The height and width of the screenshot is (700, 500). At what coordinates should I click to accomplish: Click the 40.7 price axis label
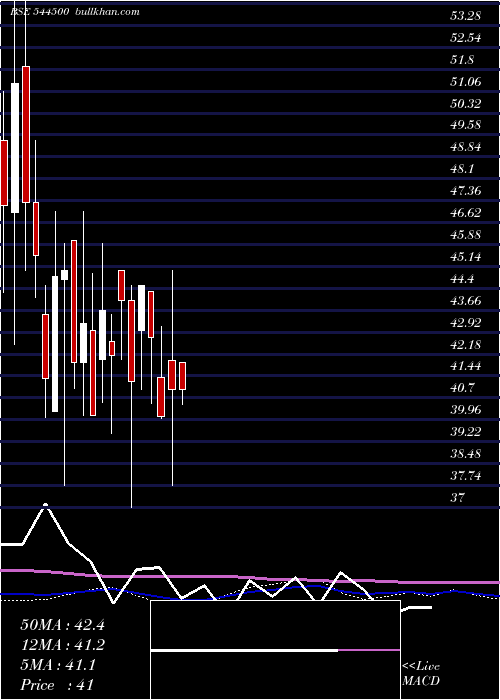(462, 388)
